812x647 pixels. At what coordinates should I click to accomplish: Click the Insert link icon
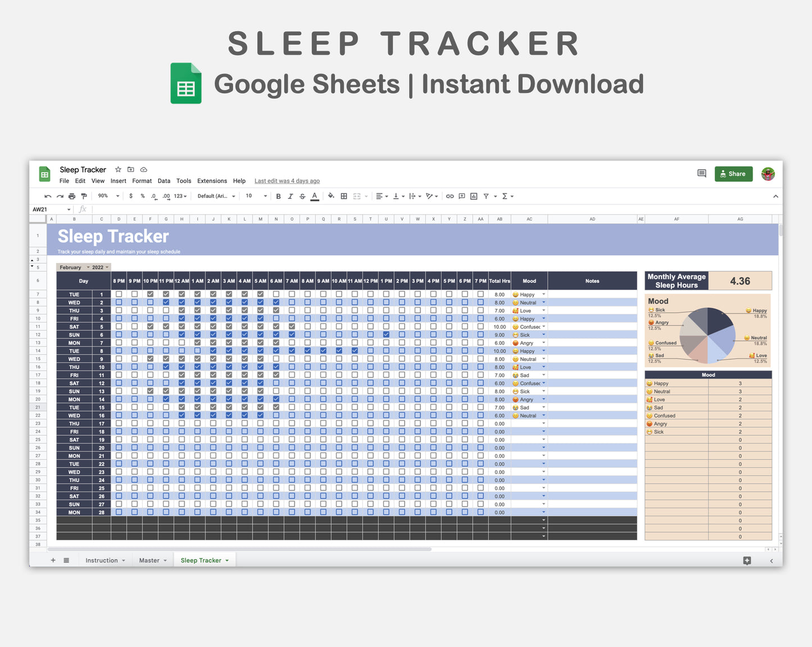click(x=450, y=196)
